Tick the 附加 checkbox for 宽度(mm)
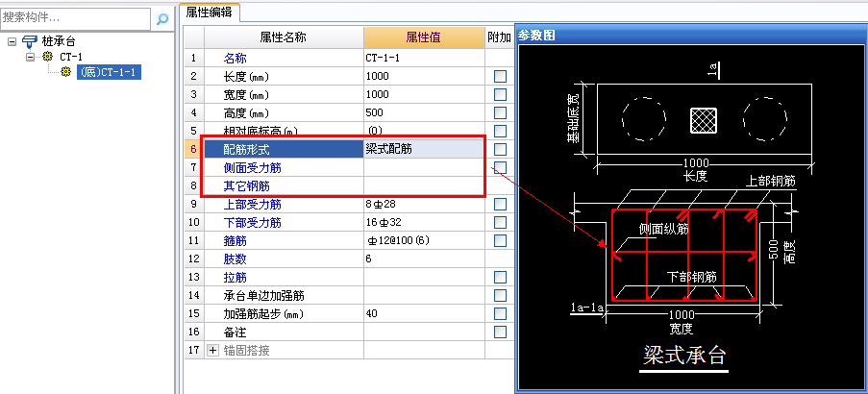Viewport: 868px width, 394px height. (501, 94)
